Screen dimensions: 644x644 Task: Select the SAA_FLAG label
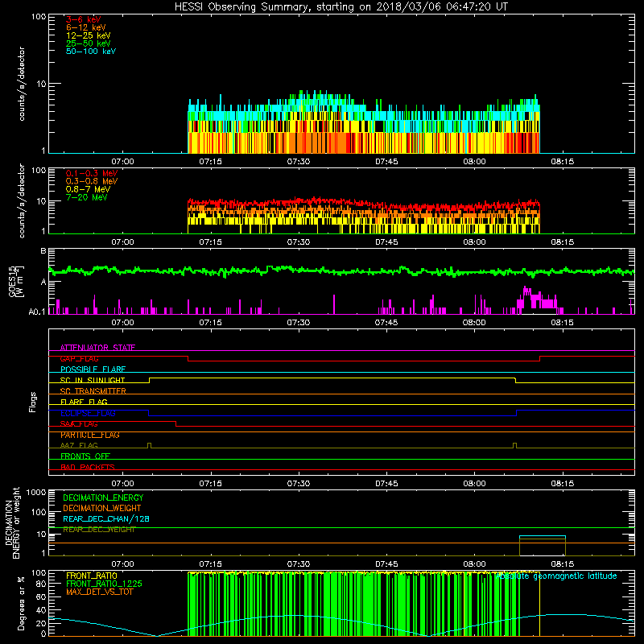79,424
